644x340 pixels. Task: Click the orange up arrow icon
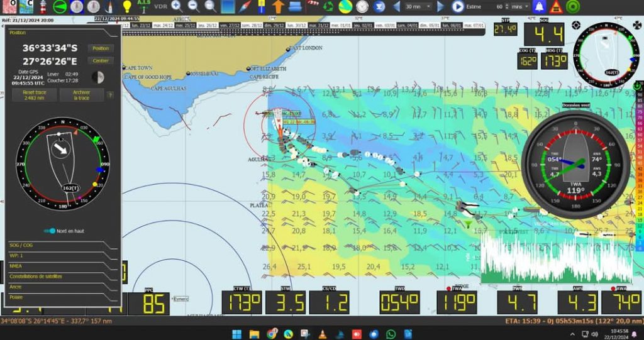click(278, 6)
